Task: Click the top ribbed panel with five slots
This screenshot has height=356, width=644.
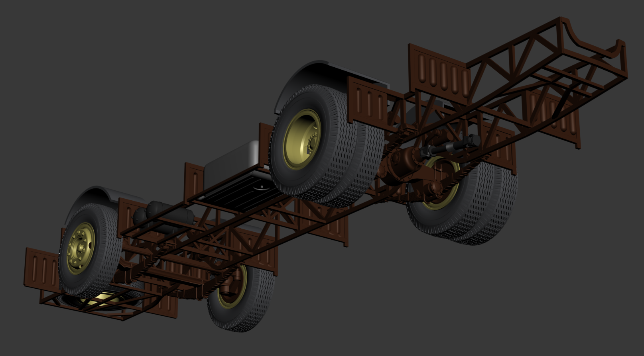Action: point(439,74)
